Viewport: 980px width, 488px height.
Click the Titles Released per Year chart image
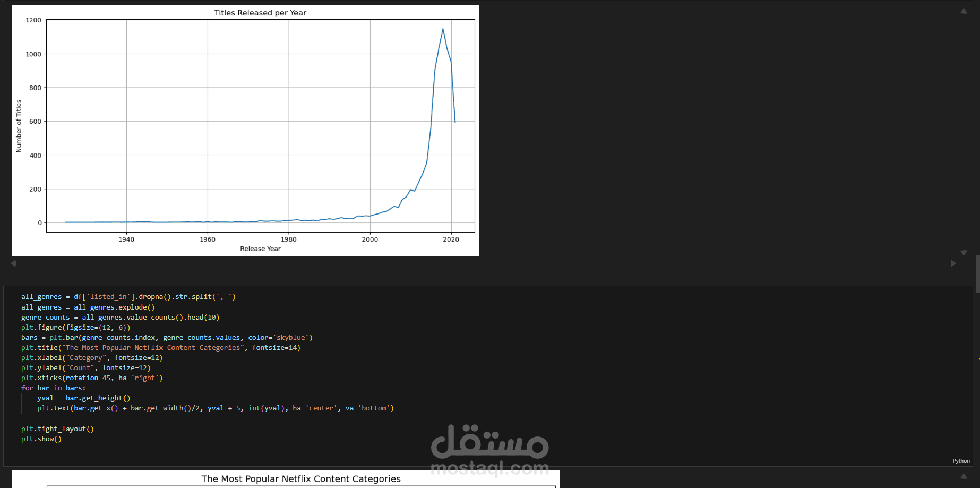245,131
